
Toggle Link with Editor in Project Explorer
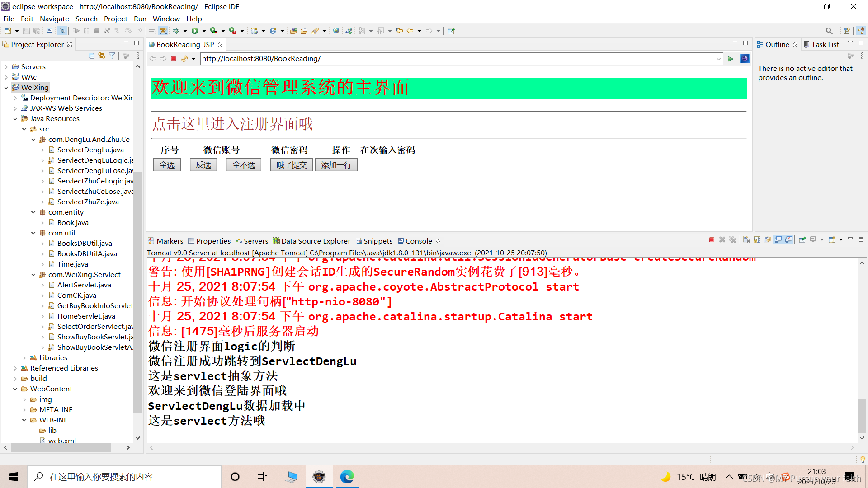(x=102, y=56)
